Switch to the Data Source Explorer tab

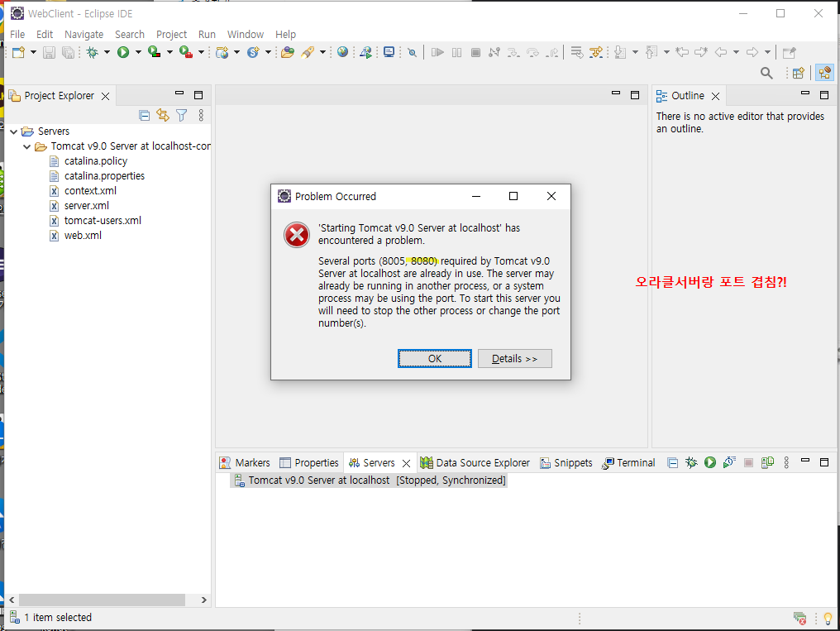click(x=475, y=463)
